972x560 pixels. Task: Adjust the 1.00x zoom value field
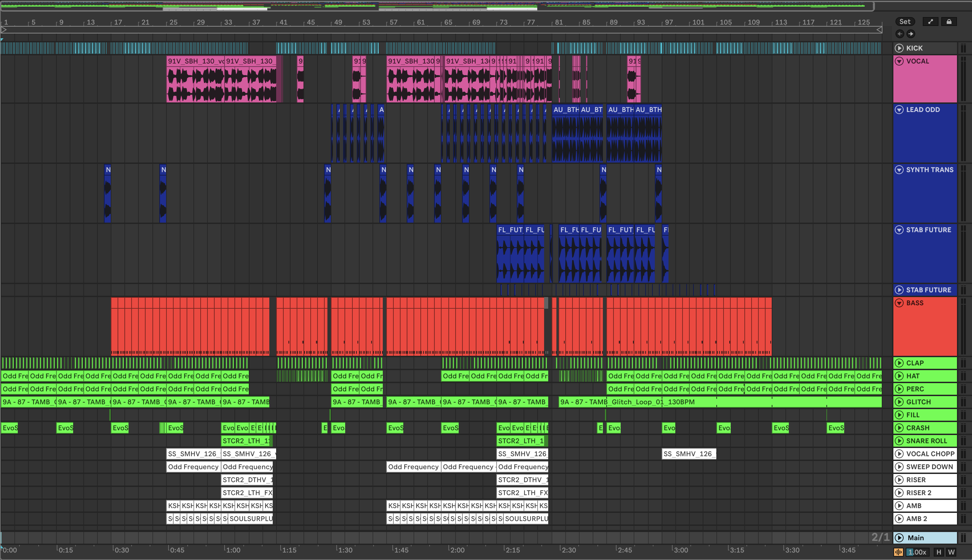[x=917, y=552]
